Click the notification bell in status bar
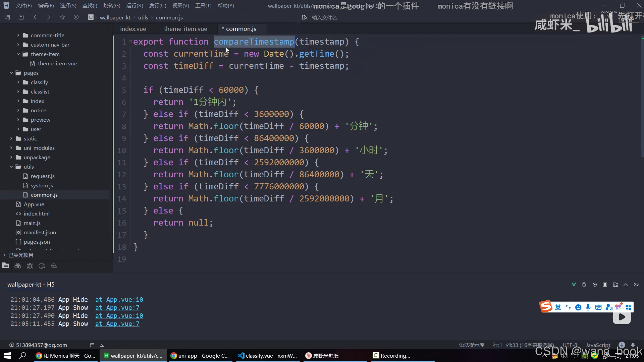644x362 pixels. pos(633,345)
